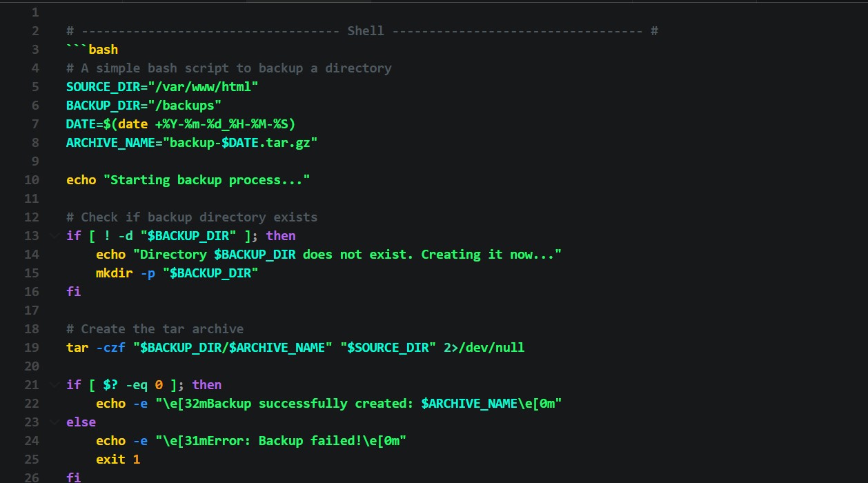Click the BACKUP_DIR="/backups" line
Viewport: 868px width, 483px height.
click(144, 106)
